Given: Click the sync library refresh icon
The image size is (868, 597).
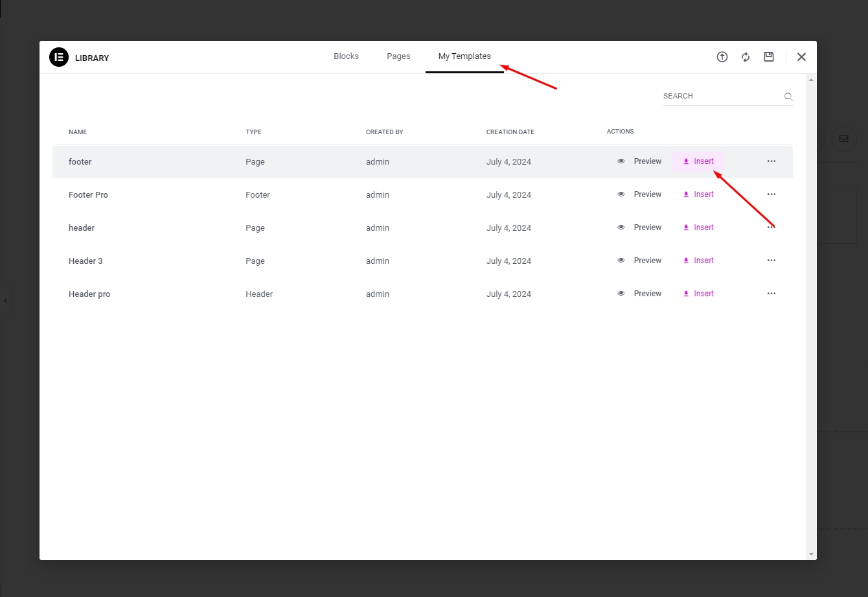Looking at the screenshot, I should 746,57.
